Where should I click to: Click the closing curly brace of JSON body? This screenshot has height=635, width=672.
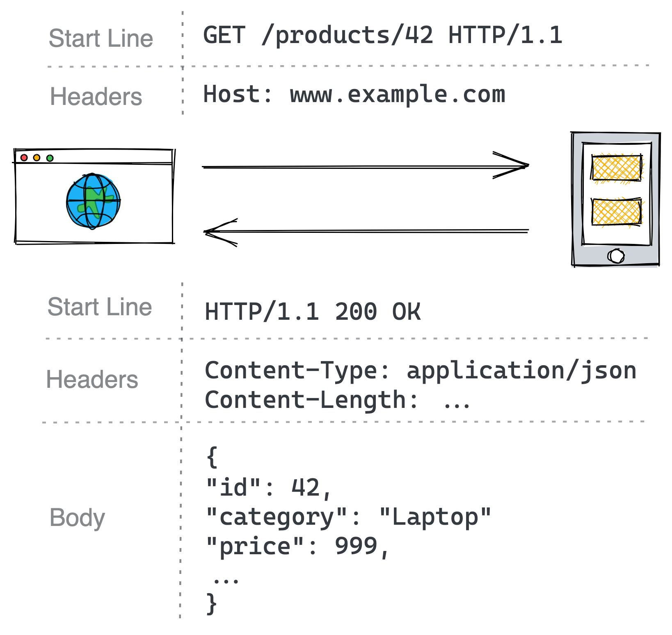click(211, 603)
